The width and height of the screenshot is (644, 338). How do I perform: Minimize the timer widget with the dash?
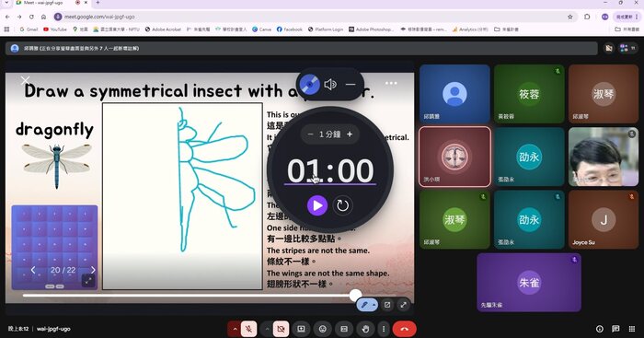pos(351,85)
